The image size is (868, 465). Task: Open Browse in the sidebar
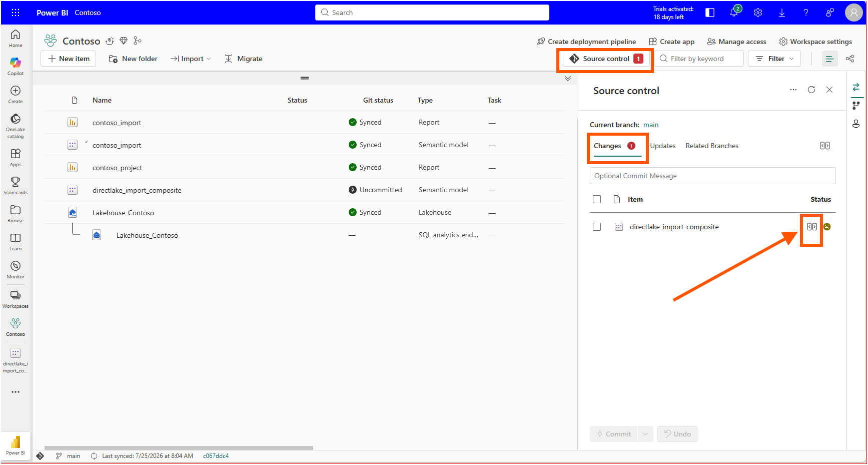16,213
